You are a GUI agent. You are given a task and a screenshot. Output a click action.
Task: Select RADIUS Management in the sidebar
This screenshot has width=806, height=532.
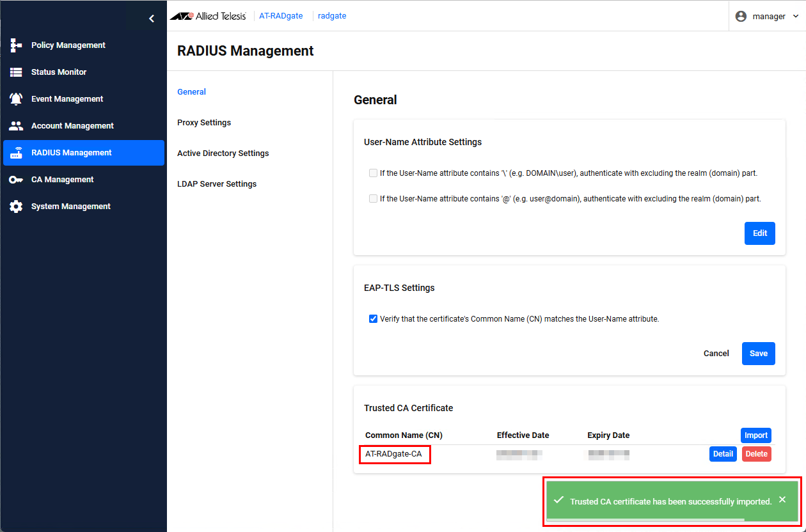tap(84, 153)
